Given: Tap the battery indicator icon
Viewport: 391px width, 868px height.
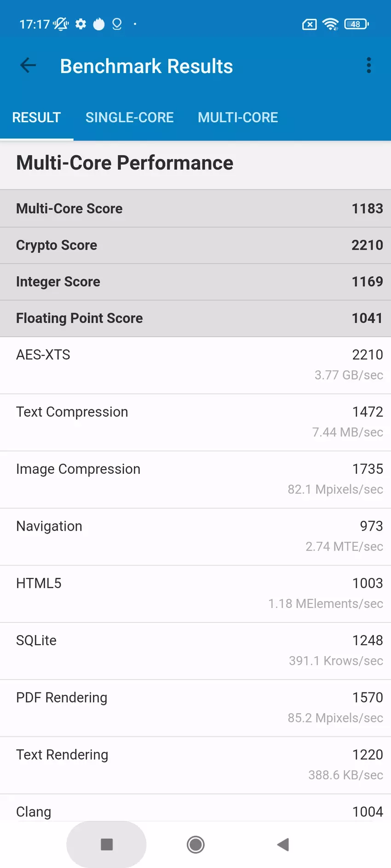Looking at the screenshot, I should coord(356,24).
